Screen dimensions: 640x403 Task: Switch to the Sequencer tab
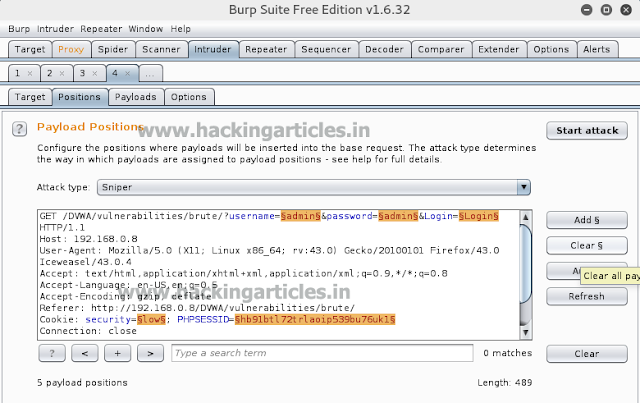(326, 49)
